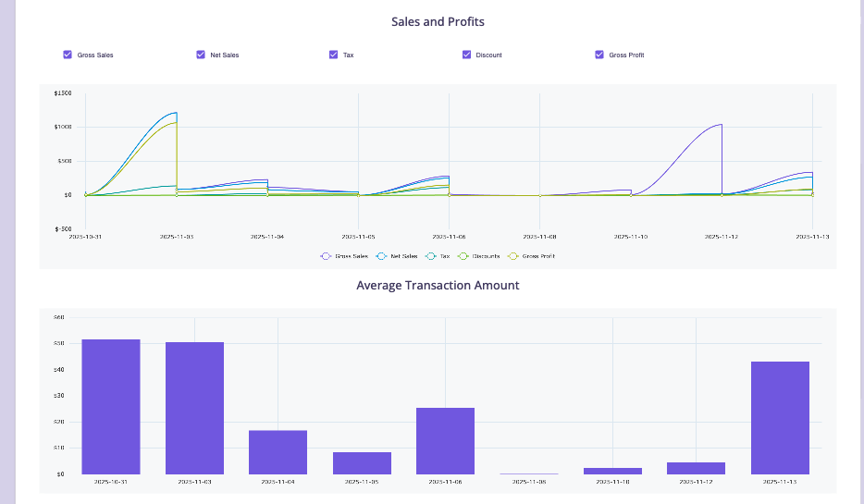Click the Average Transaction Amount title
The image size is (864, 504).
click(x=438, y=286)
